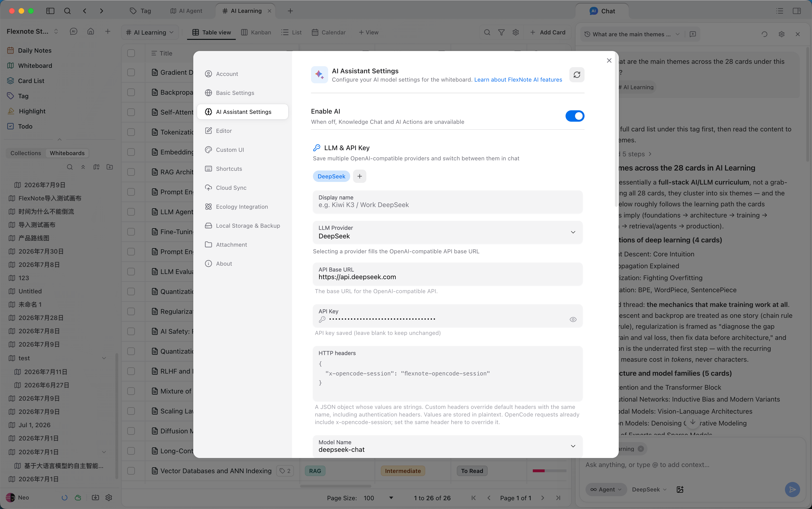Switch to the Kanban view tab

[x=256, y=32]
